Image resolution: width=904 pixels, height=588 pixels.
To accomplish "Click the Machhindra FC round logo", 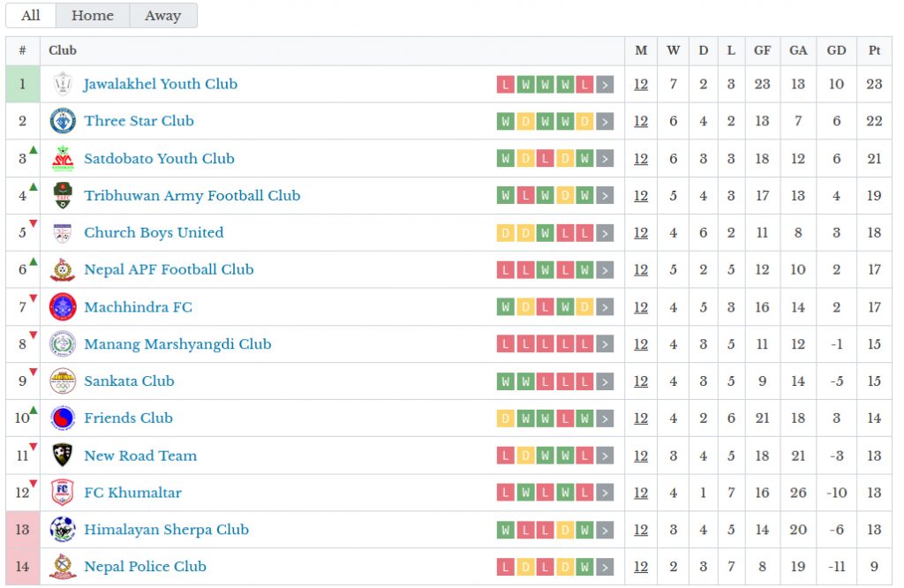I will click(63, 307).
